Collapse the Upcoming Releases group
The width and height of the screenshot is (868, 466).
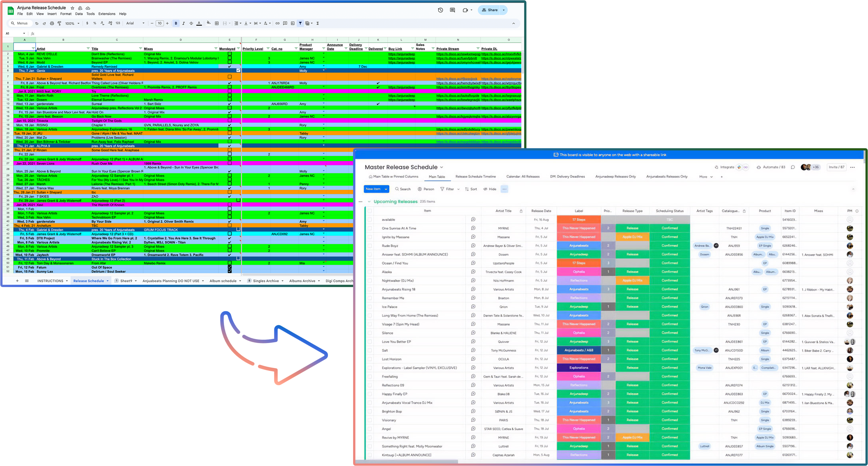pos(369,202)
